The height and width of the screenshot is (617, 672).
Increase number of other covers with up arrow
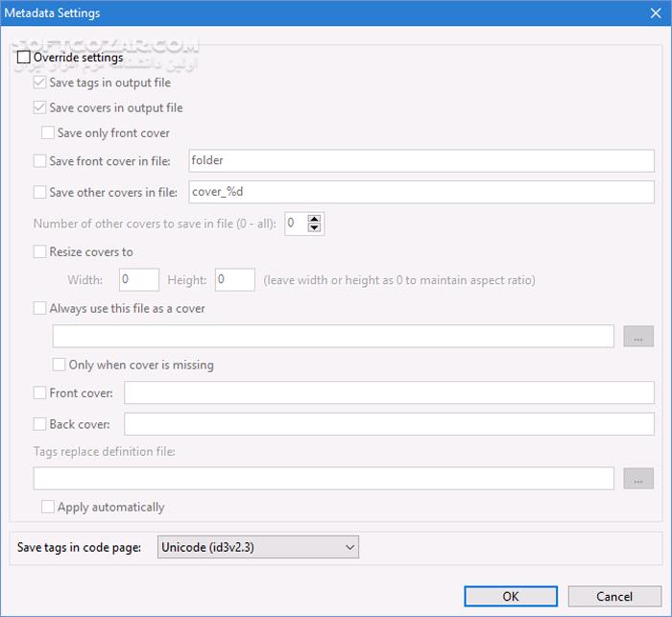(315, 219)
